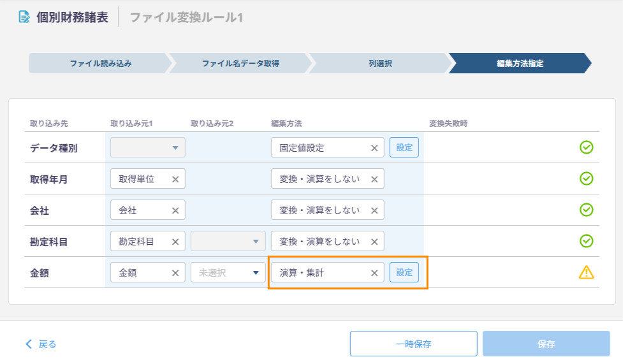Open 勘定科目 取り込み元2 dropdown

pos(228,241)
